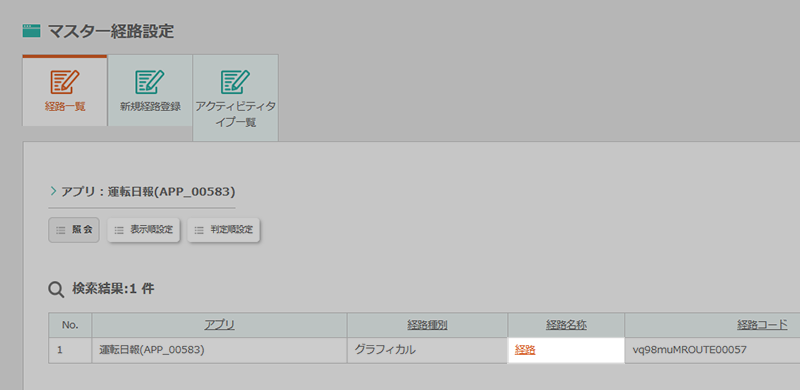This screenshot has width=800, height=390.
Task: Click the green window icon beside マスター経路設定
Action: click(x=32, y=32)
